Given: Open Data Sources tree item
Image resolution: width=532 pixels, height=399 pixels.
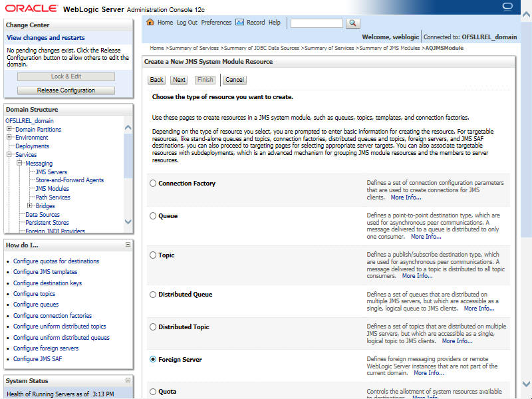Looking at the screenshot, I should tap(43, 215).
